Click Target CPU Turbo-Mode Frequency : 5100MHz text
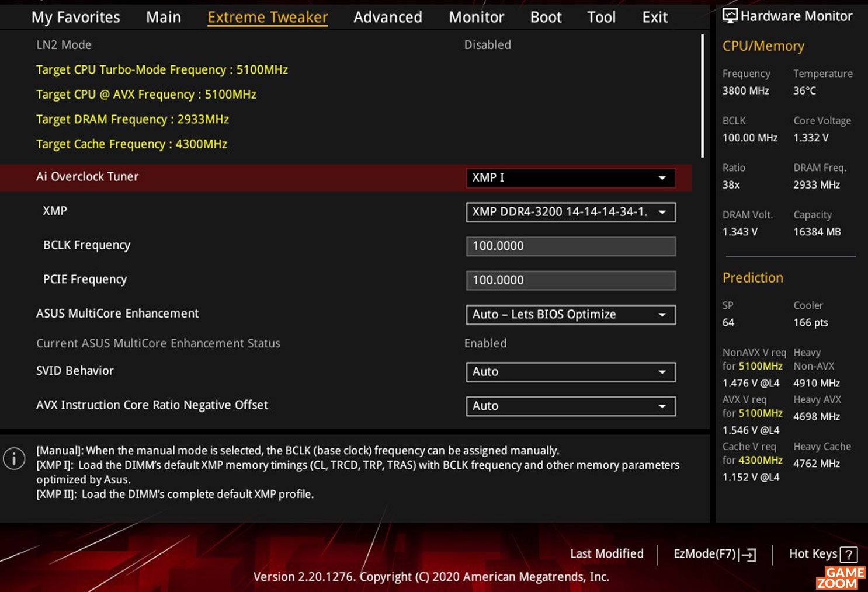The width and height of the screenshot is (868, 592). [x=162, y=69]
